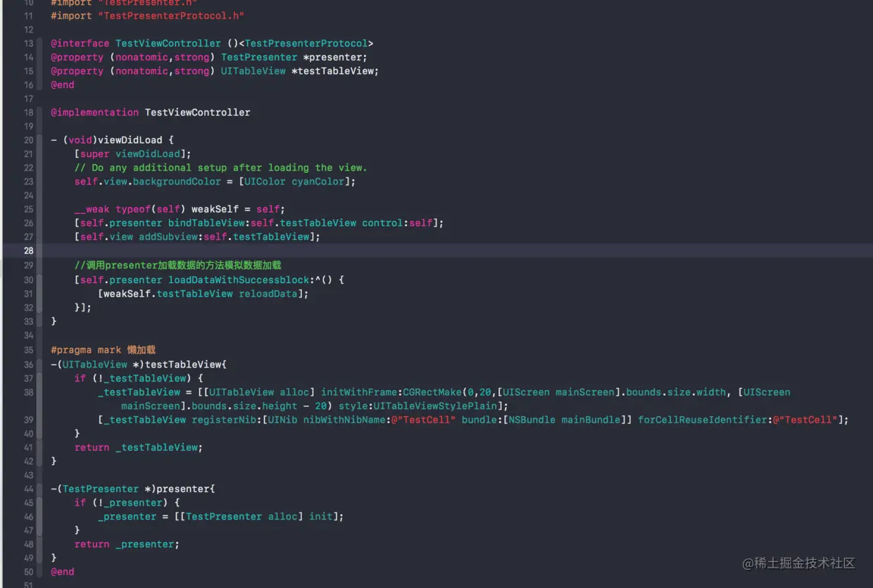Screen dimensions: 873x588
Task: Click line number 44 in the gutter
Action: [x=28, y=489]
